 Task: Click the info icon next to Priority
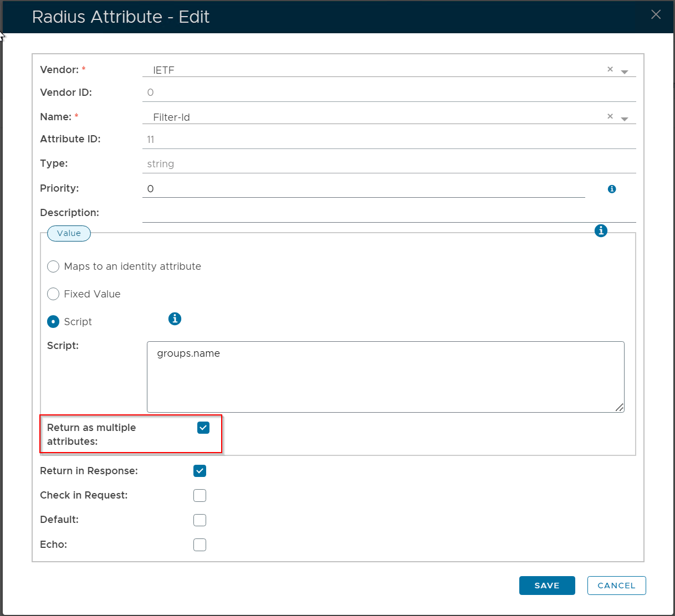pyautogui.click(x=612, y=189)
